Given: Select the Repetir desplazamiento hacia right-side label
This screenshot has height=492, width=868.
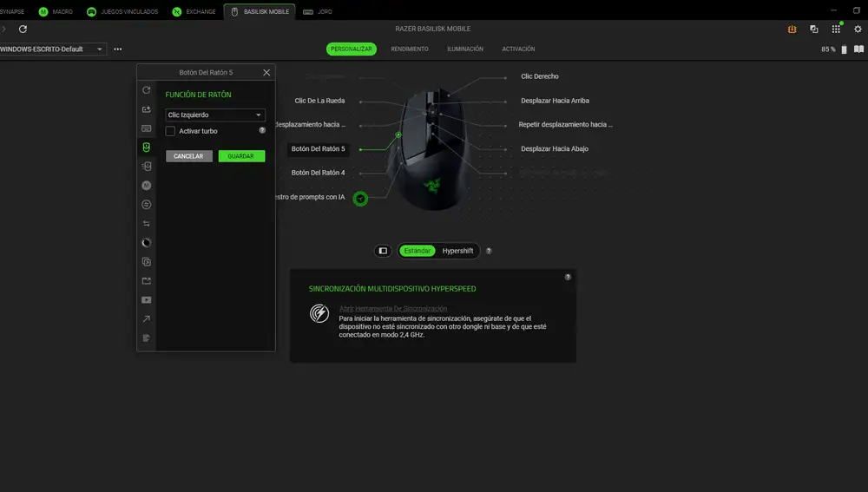Looking at the screenshot, I should tap(565, 125).
